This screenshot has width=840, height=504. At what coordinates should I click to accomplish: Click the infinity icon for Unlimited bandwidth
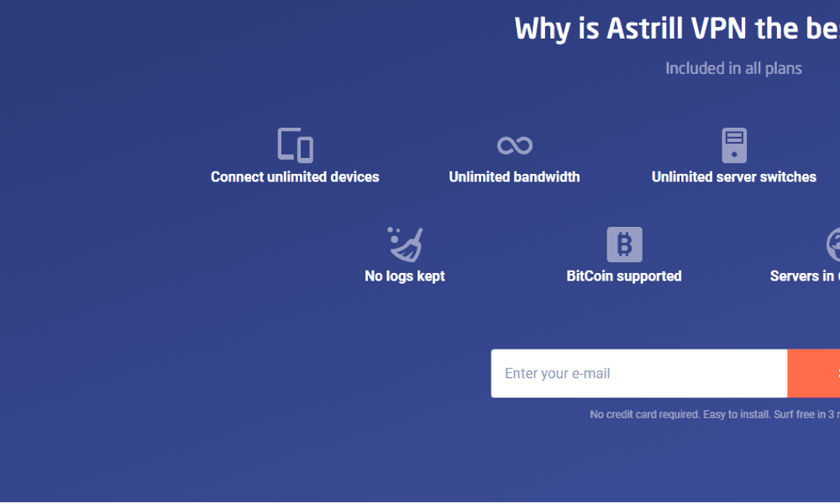pyautogui.click(x=514, y=145)
